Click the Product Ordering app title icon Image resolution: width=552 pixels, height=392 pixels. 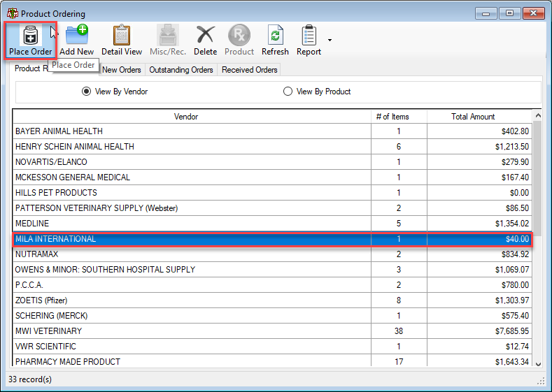tap(13, 13)
